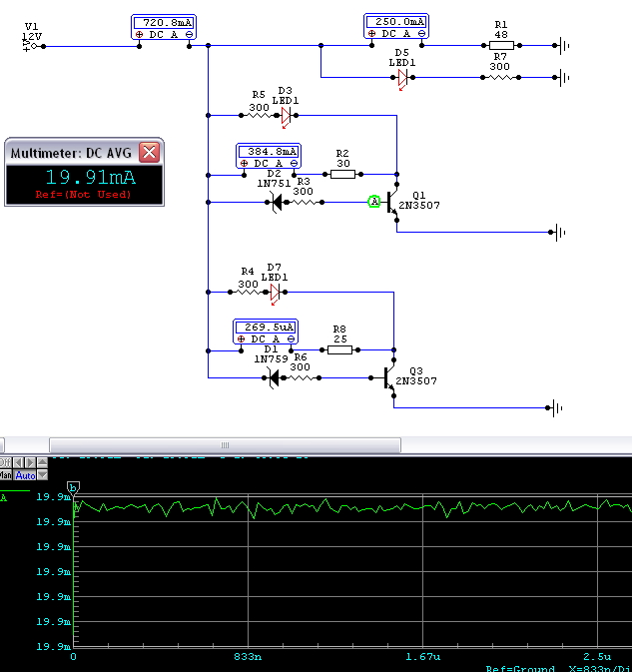Toggle the scope Man scaling mode

coord(6,475)
